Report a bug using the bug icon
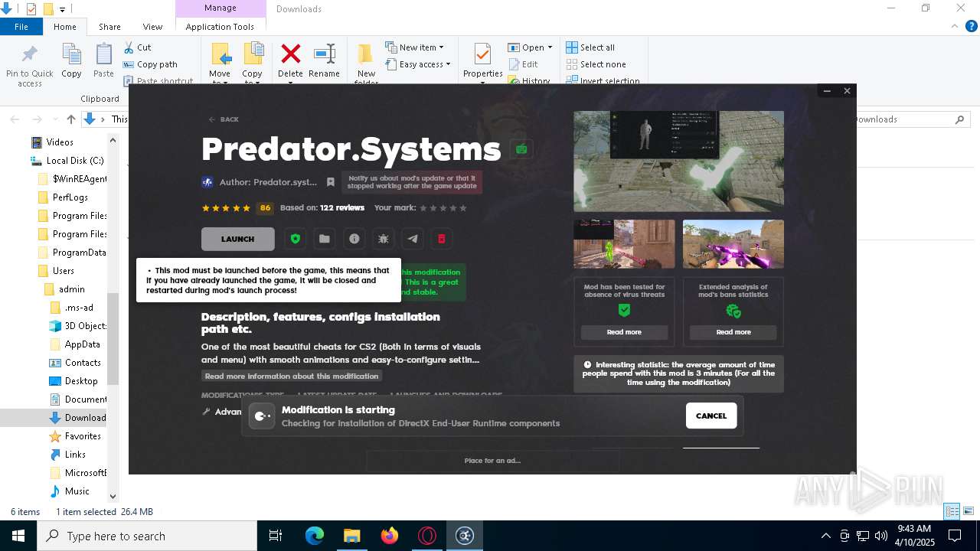The image size is (980, 551). 384,239
